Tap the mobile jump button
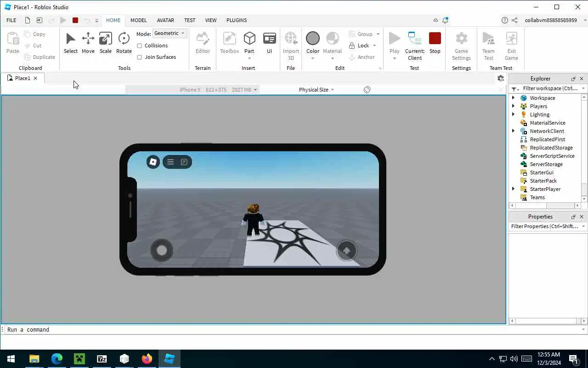Viewport: 588px width, 368px height. (347, 251)
